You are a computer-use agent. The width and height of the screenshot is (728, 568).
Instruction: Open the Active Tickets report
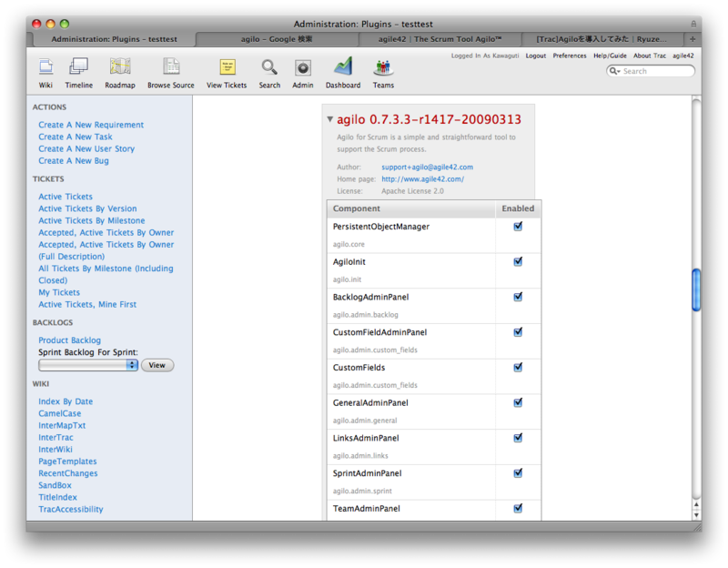66,197
